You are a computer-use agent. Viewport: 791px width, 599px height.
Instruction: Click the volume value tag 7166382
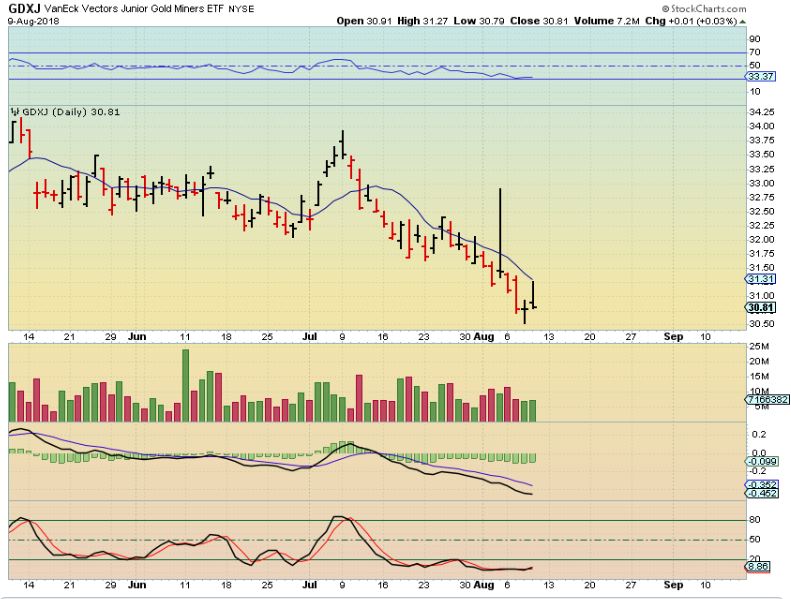click(x=768, y=399)
